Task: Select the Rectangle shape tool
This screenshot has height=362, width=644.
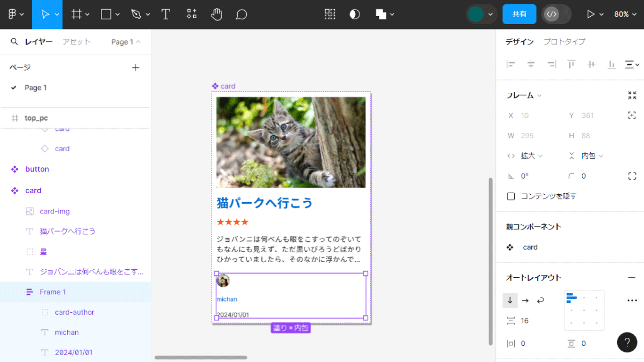Action: point(106,14)
